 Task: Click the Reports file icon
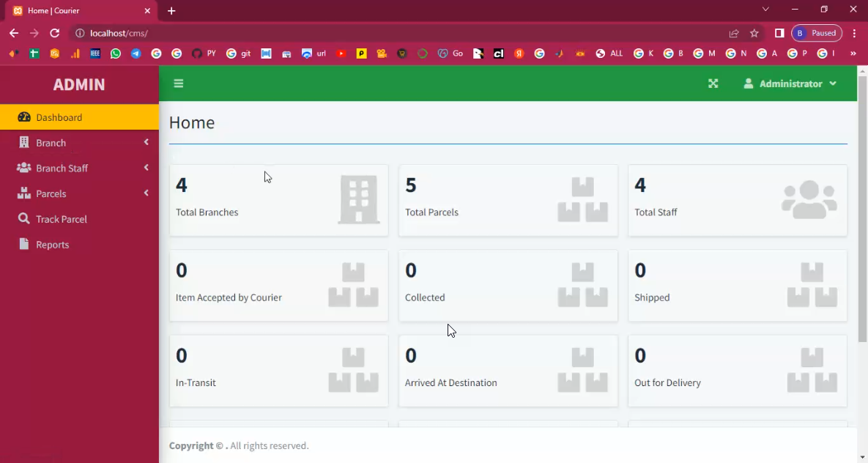[24, 244]
